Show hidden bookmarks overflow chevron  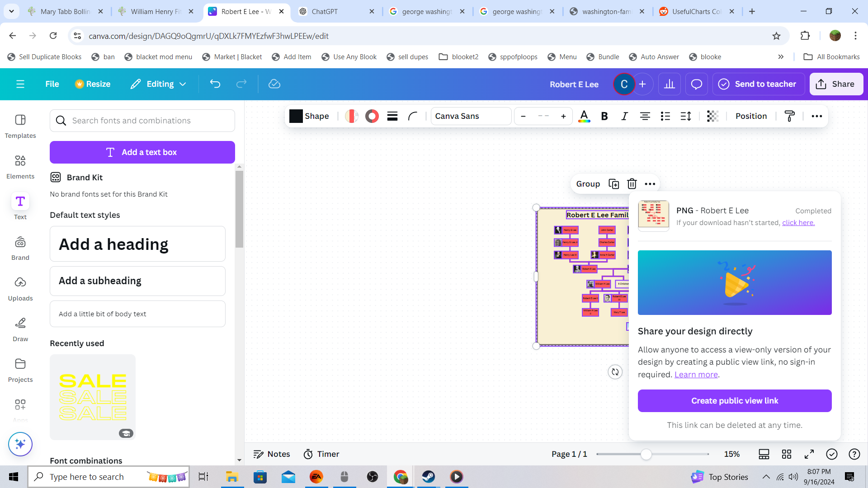[781, 57]
